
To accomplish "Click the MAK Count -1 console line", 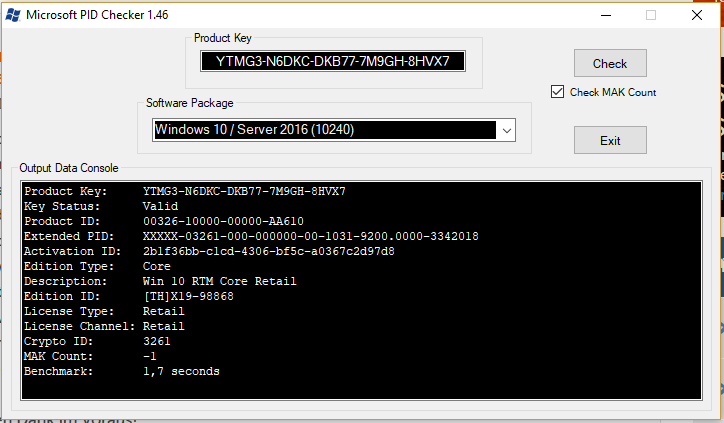I will tap(90, 356).
